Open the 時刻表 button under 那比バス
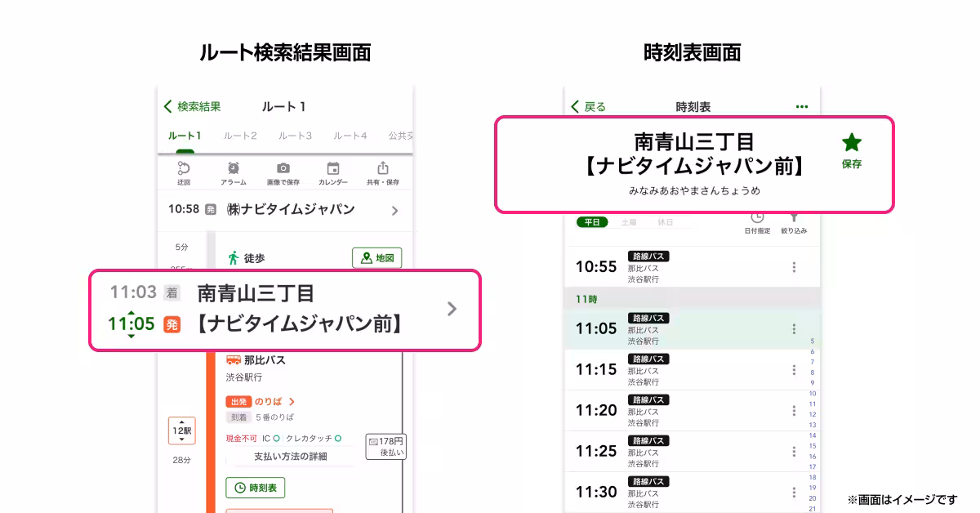The width and height of the screenshot is (980, 513). point(256,488)
